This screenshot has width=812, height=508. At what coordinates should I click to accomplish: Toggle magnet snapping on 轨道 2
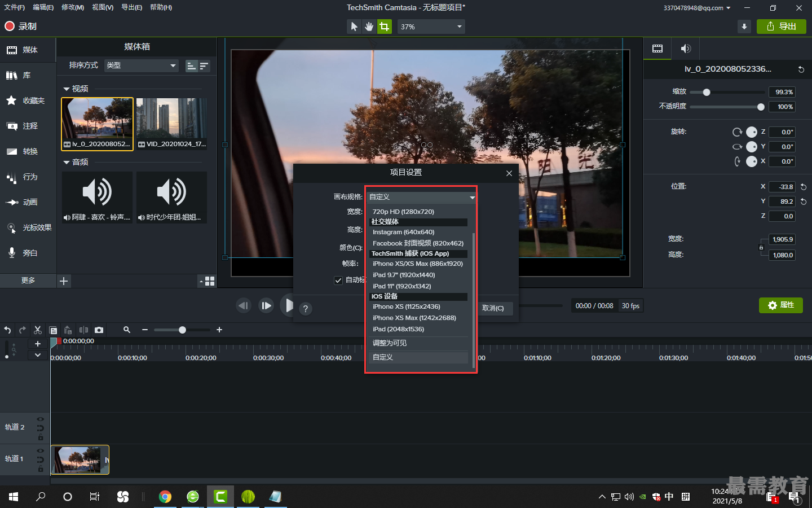(x=40, y=428)
